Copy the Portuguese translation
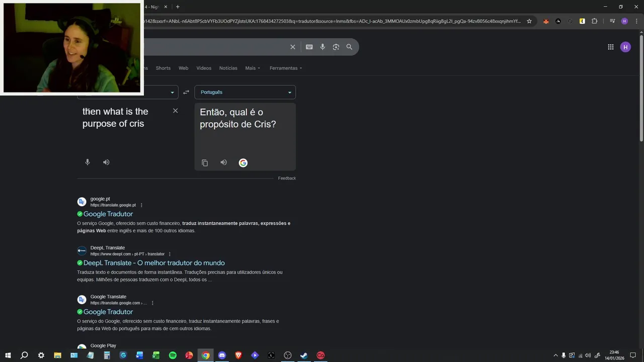 pos(205,162)
